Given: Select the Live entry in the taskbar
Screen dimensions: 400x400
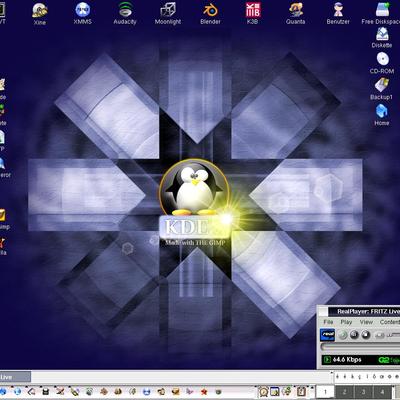Looking at the screenshot, I should coord(15,377).
